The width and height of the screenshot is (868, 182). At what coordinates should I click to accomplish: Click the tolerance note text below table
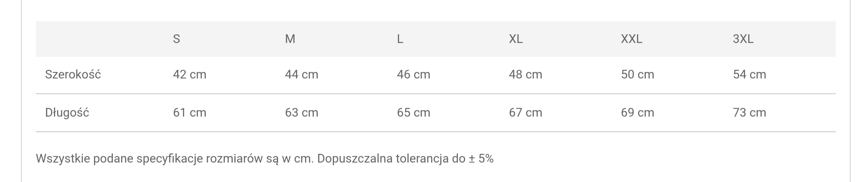click(x=265, y=159)
